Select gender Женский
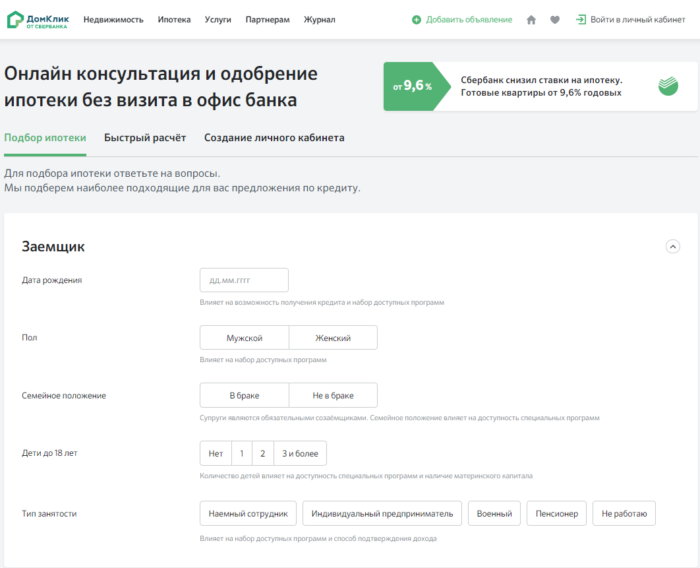 (x=333, y=338)
